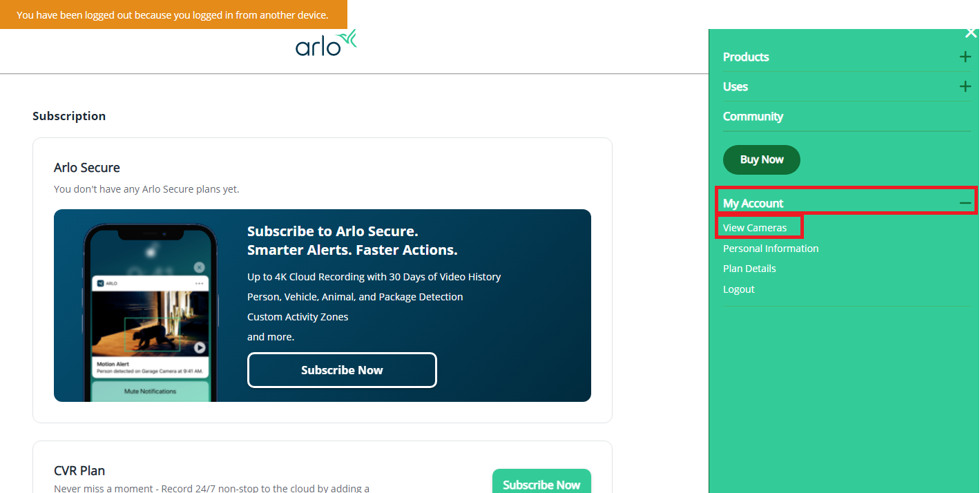Collapse the My Account section
This screenshot has width=980, height=493.
[x=965, y=202]
